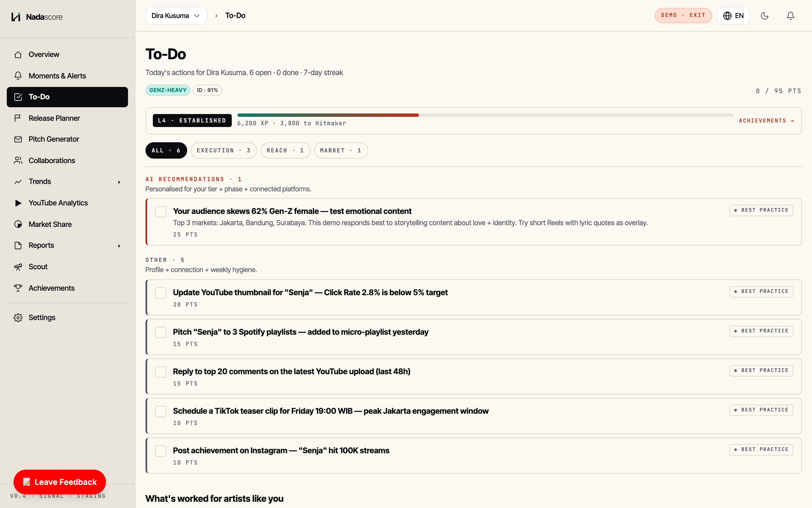Click the Demo · Exit button
The height and width of the screenshot is (508, 812).
click(x=683, y=16)
